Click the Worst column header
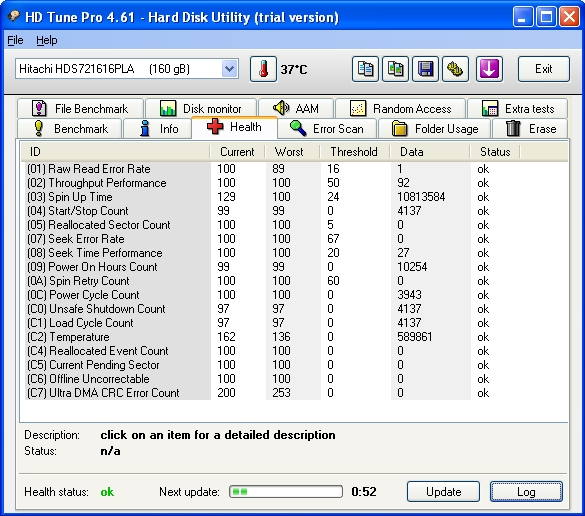Viewport: 585px width, 516px height. (x=292, y=152)
